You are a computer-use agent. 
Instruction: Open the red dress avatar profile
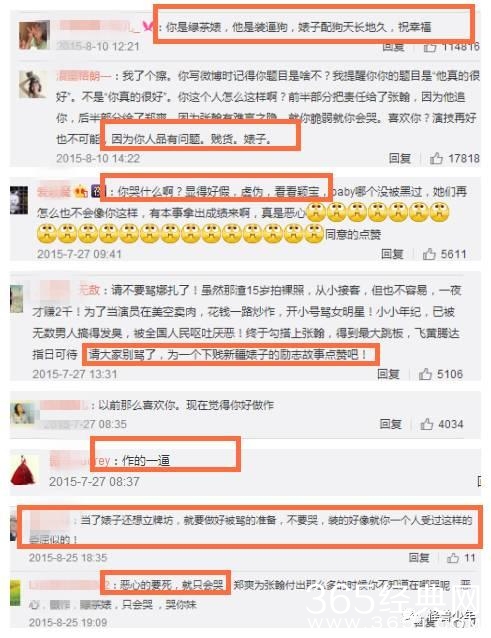pyautogui.click(x=24, y=471)
